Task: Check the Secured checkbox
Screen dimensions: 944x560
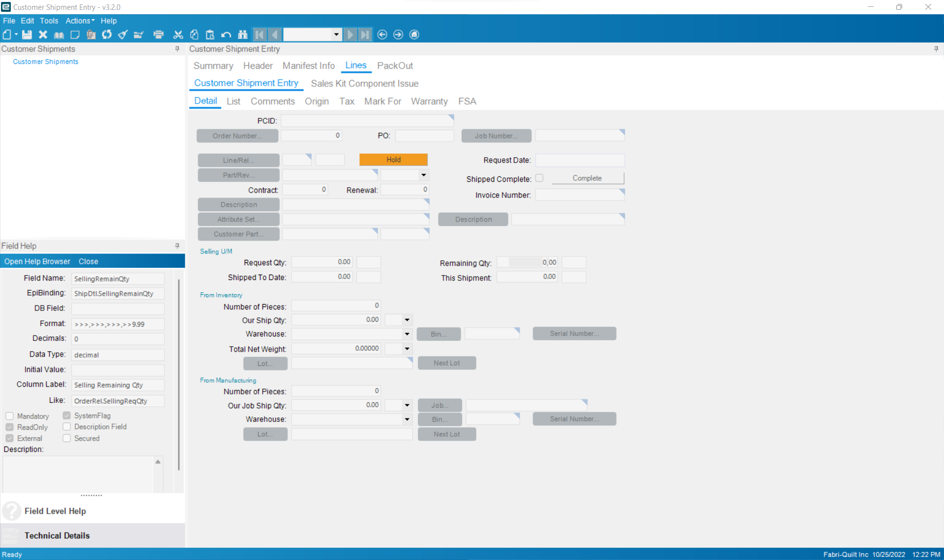Action: (x=67, y=438)
